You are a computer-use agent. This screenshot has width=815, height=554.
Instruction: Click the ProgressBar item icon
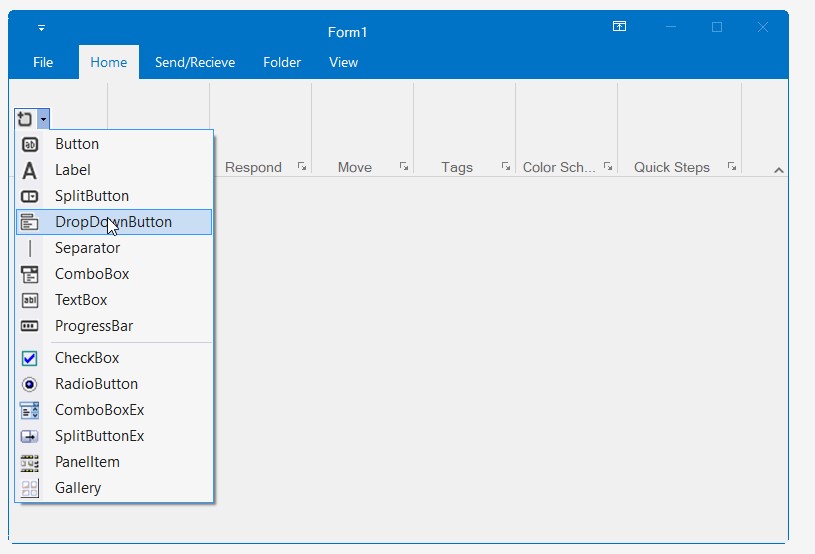click(x=30, y=326)
